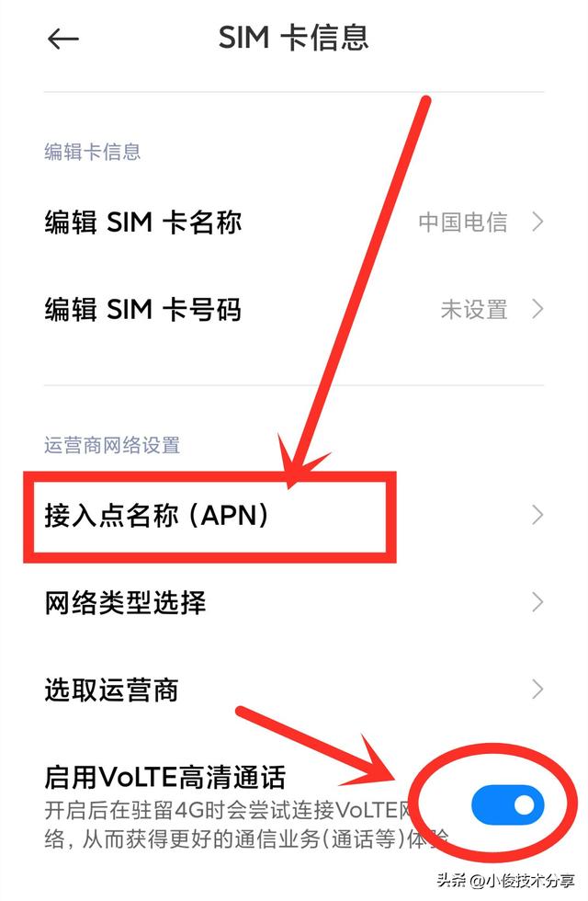This screenshot has width=588, height=901.
Task: Expand chevron on 选取运营商 row
Action: coord(537,689)
